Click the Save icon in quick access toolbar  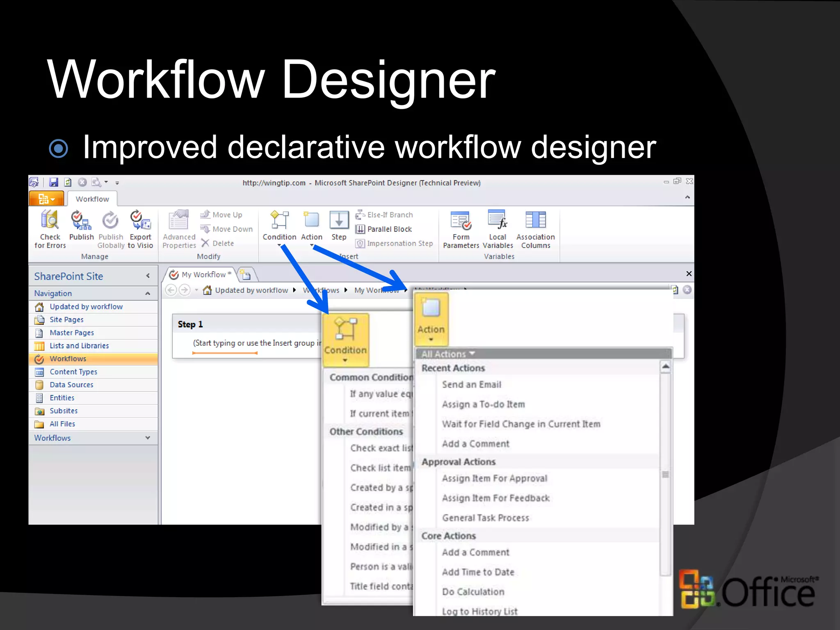(x=53, y=182)
